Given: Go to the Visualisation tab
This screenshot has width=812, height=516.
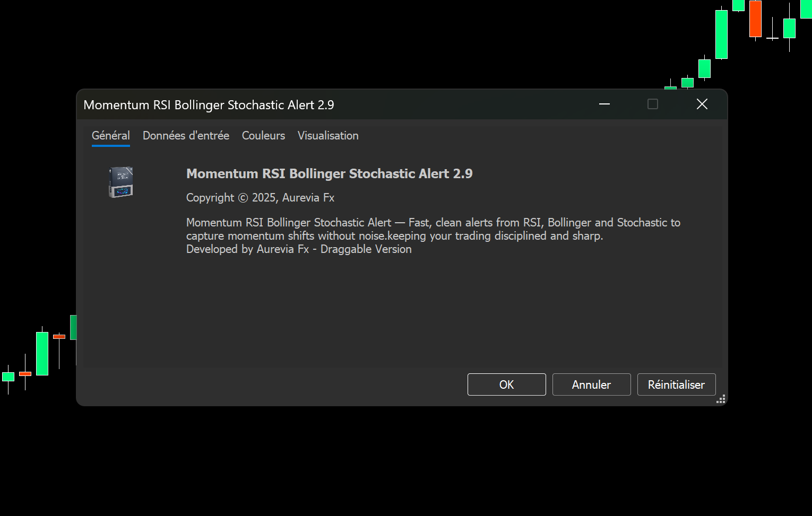Looking at the screenshot, I should 328,136.
